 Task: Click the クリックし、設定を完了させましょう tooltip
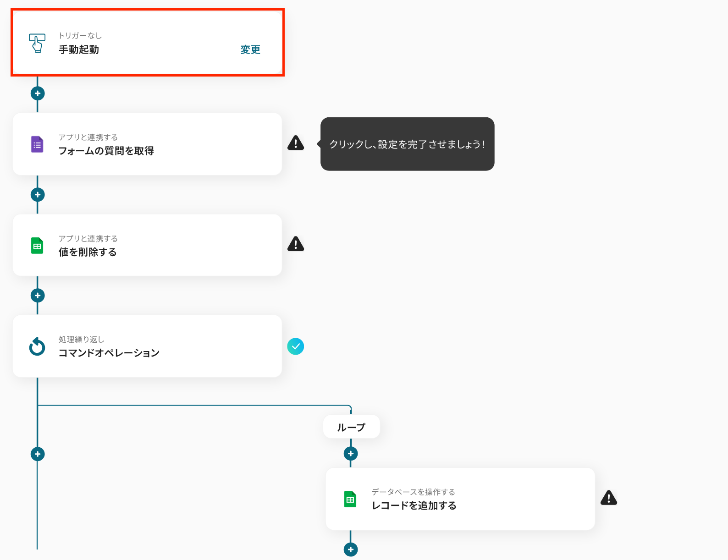click(x=407, y=144)
